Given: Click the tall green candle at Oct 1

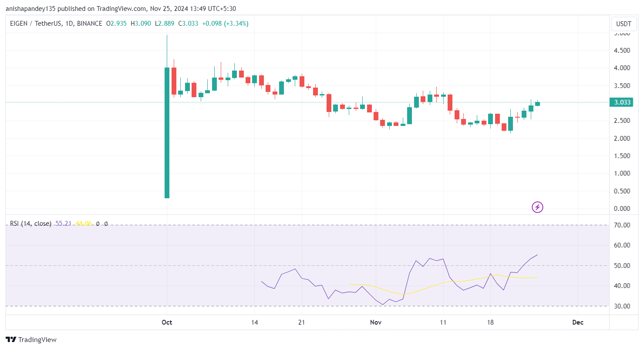Looking at the screenshot, I should pos(167,133).
